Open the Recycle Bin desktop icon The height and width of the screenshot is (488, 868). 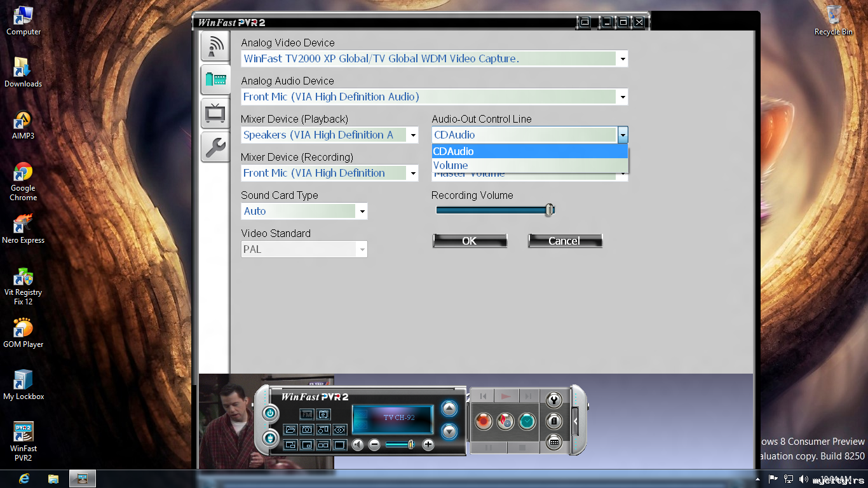834,20
